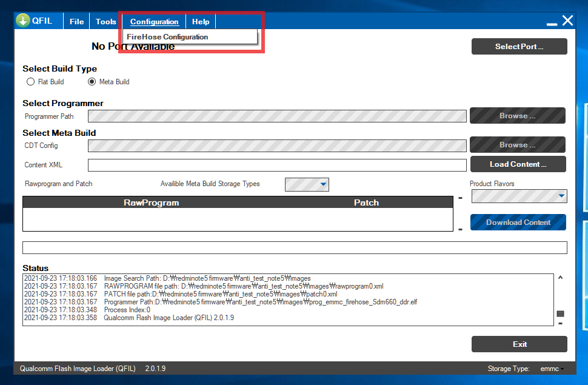Click the download progress bar
588x385 pixels.
pyautogui.click(x=295, y=247)
